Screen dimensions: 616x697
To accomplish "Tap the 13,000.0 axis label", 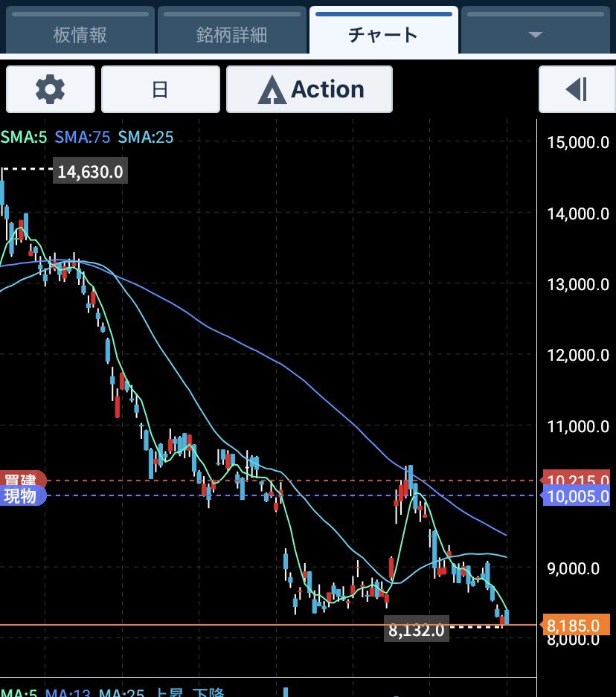I will click(x=578, y=284).
